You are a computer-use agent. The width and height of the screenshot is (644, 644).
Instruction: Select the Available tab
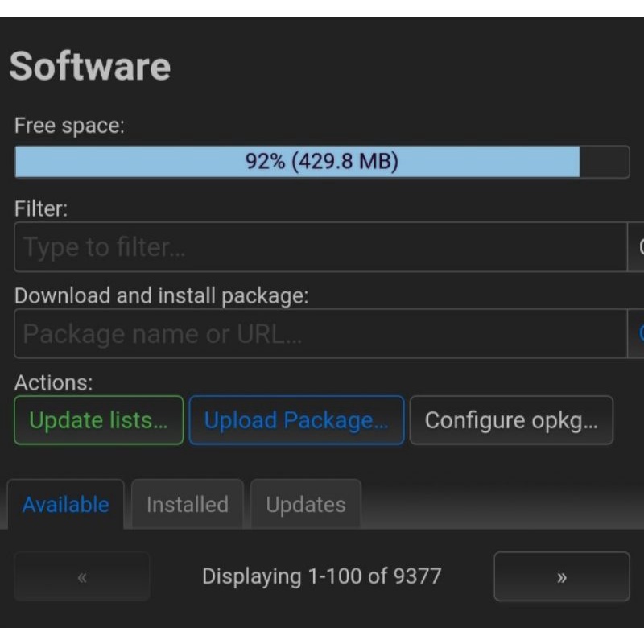[x=65, y=505]
